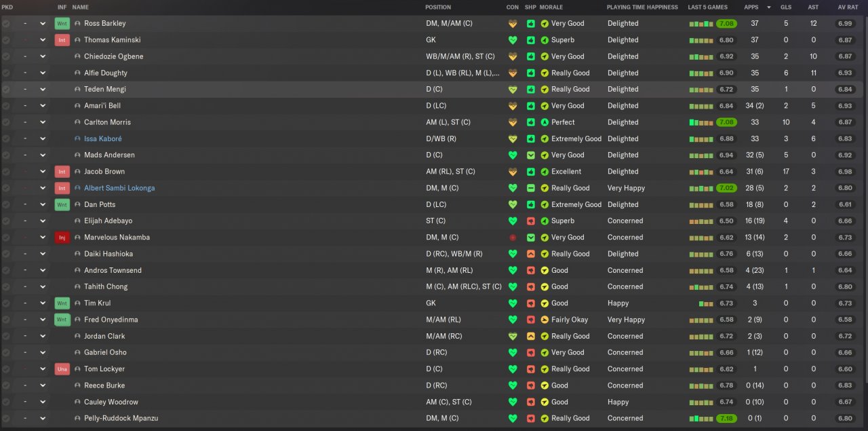Click Fred Onyedinma's orange morale arrow icon
The image size is (868, 431).
(x=545, y=320)
